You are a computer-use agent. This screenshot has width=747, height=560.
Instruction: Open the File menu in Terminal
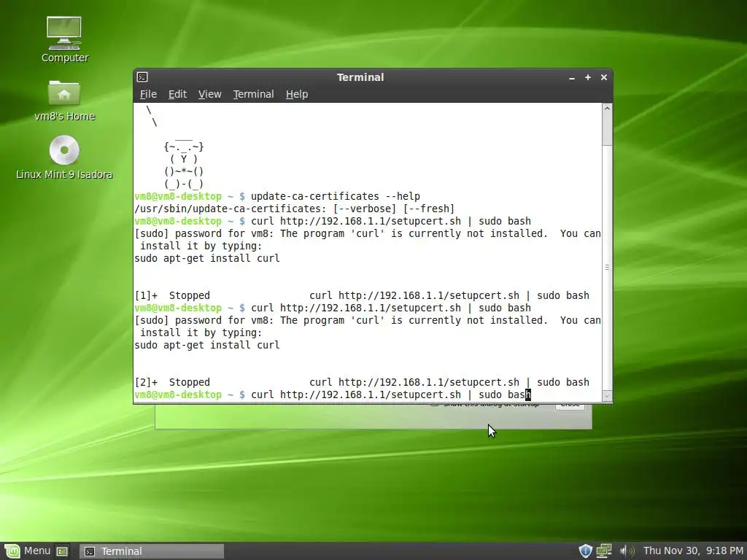[148, 94]
